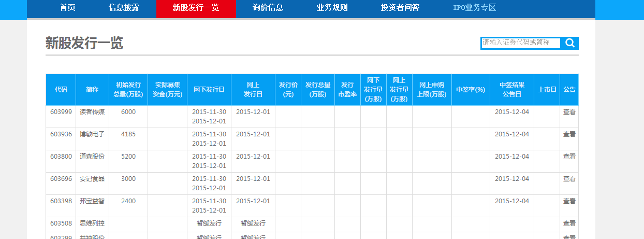Click the stock name 道森股份
Viewport: 644px width, 239px height.
(x=92, y=157)
